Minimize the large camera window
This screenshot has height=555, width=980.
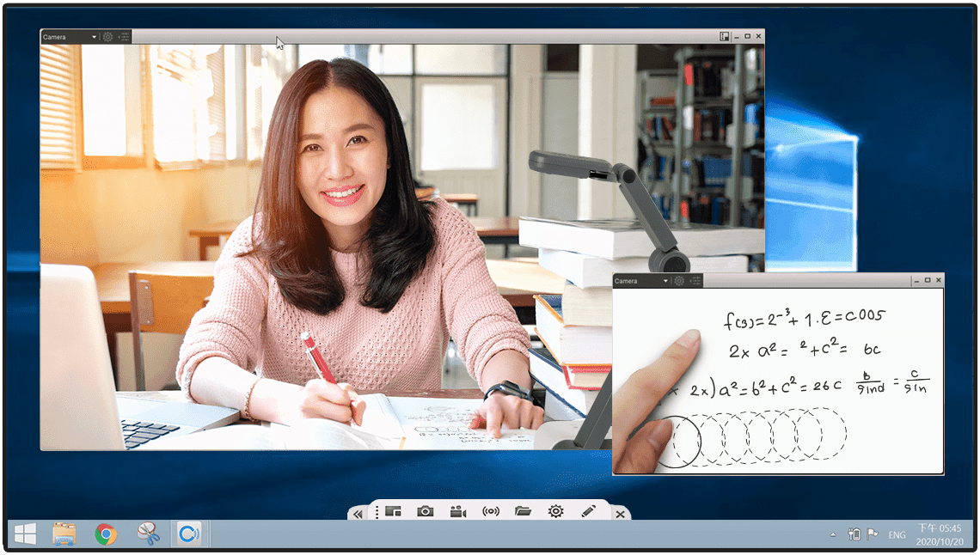pos(737,37)
